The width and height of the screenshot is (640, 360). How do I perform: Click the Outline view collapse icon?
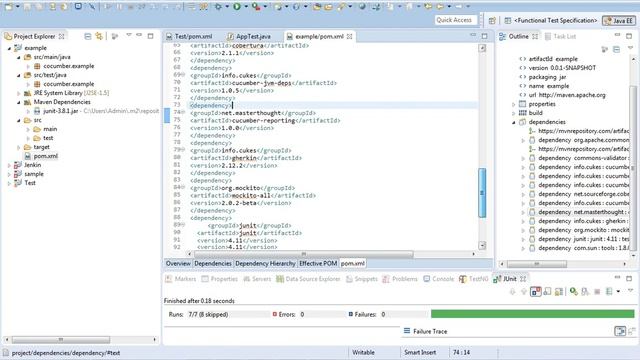[617, 49]
